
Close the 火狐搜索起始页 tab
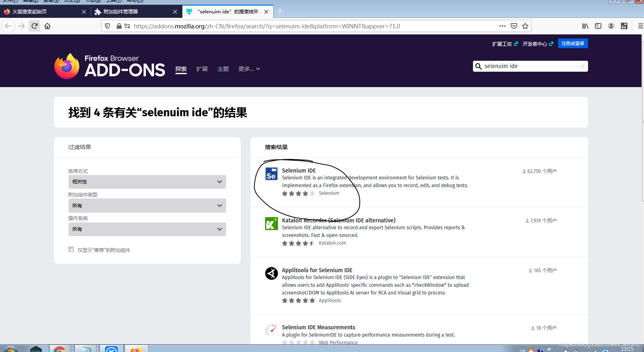[84, 12]
